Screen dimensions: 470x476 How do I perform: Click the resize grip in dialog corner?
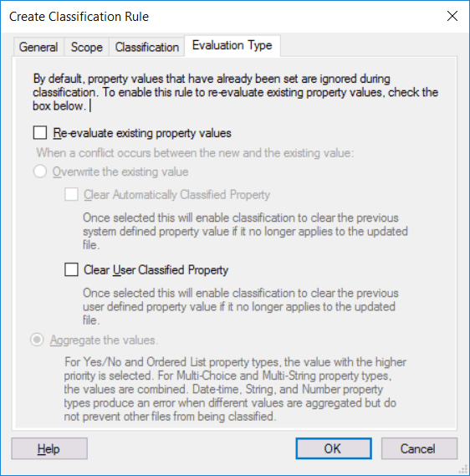[464, 469]
